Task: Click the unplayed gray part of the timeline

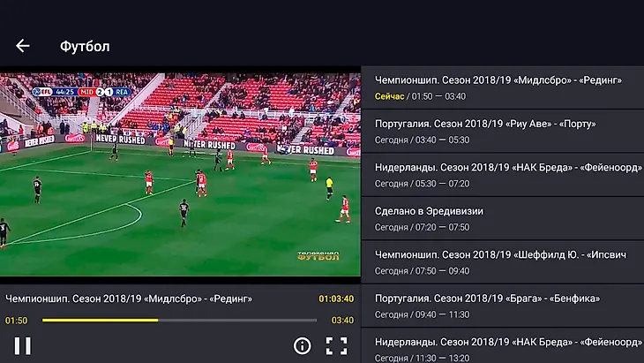Action: [237, 320]
